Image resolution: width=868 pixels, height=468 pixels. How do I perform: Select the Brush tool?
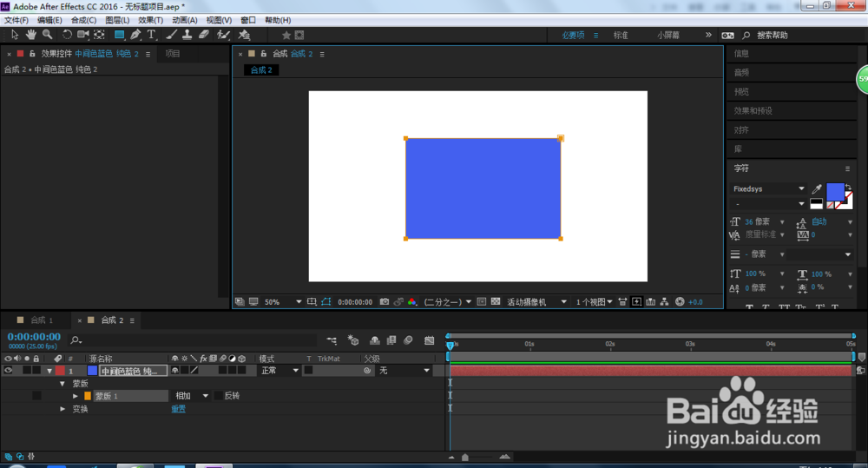click(172, 35)
